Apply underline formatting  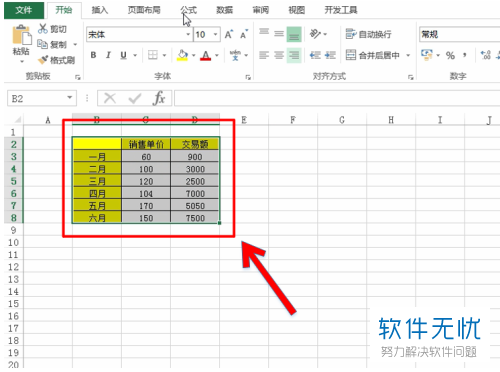(x=123, y=55)
